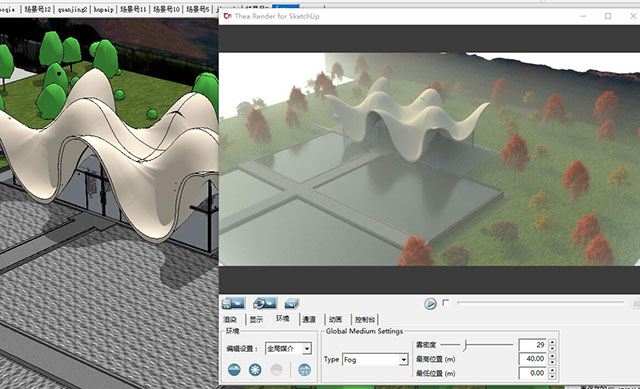Click the save rendered image icon
The width and height of the screenshot is (640, 389).
click(x=233, y=303)
